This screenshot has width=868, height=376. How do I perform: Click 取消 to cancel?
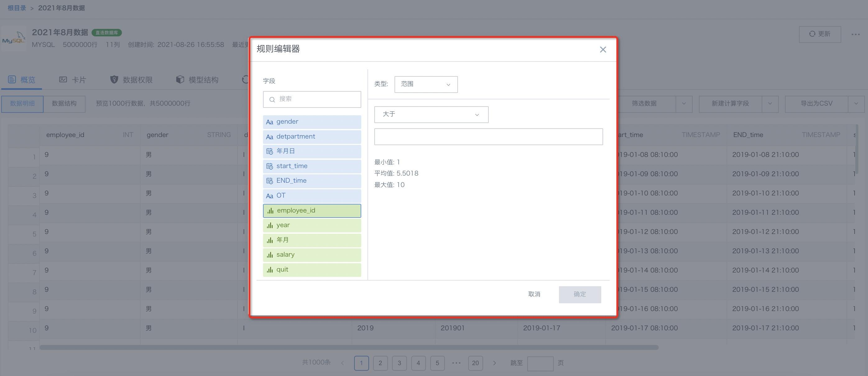(534, 294)
